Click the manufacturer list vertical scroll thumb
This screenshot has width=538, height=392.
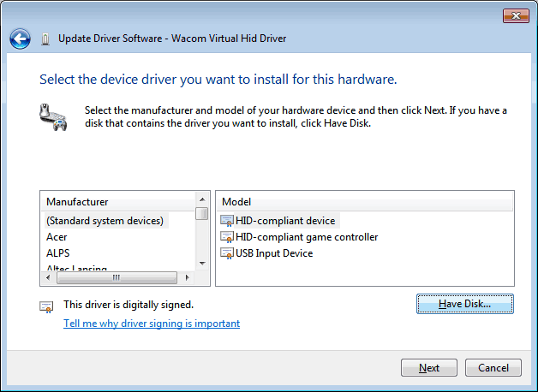[202, 213]
